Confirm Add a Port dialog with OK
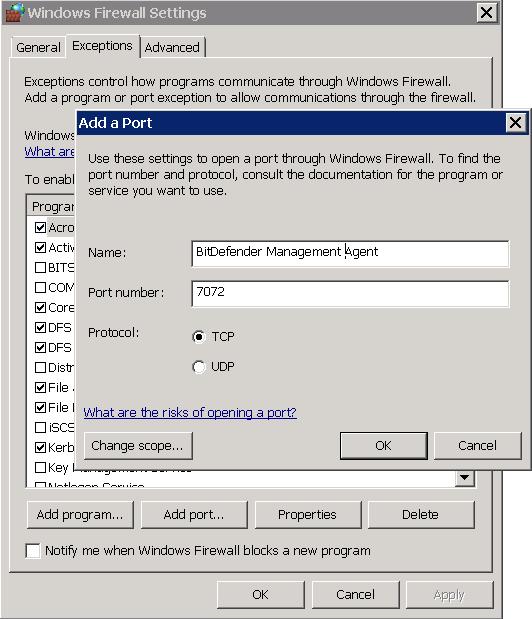 pyautogui.click(x=384, y=446)
